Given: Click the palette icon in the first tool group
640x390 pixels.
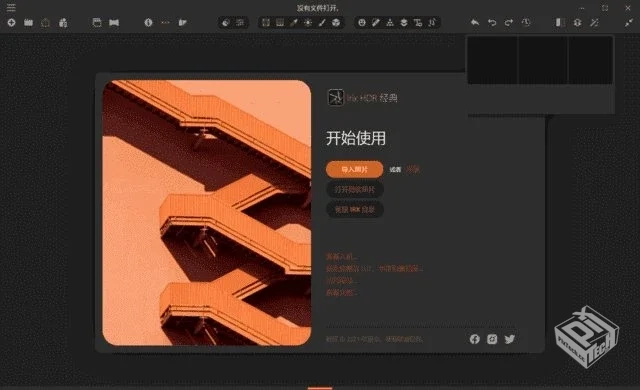Looking at the screenshot, I should 226,22.
